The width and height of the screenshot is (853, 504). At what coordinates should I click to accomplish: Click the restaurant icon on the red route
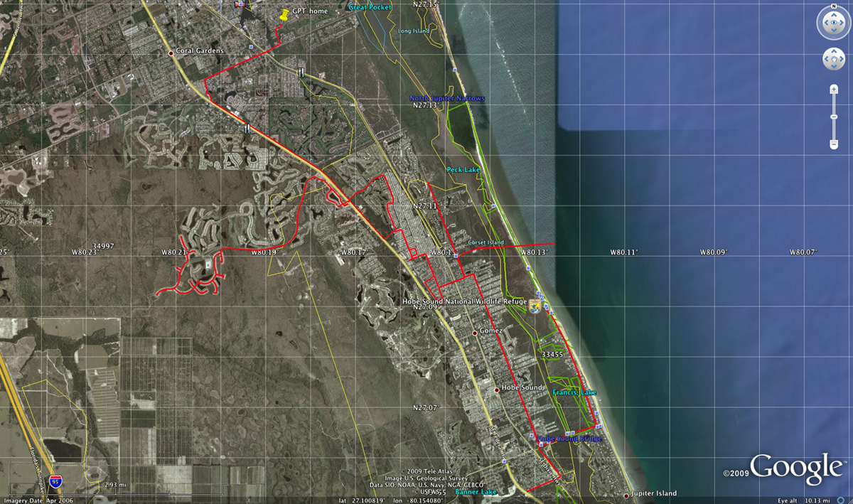[x=247, y=129]
